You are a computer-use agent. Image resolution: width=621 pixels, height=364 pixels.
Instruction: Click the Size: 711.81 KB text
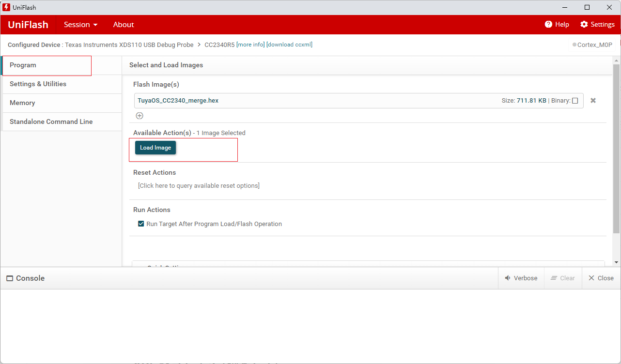click(x=524, y=101)
